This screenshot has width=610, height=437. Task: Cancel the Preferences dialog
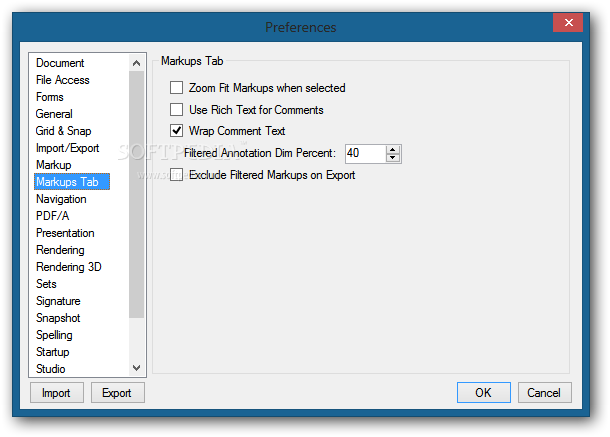pos(544,392)
